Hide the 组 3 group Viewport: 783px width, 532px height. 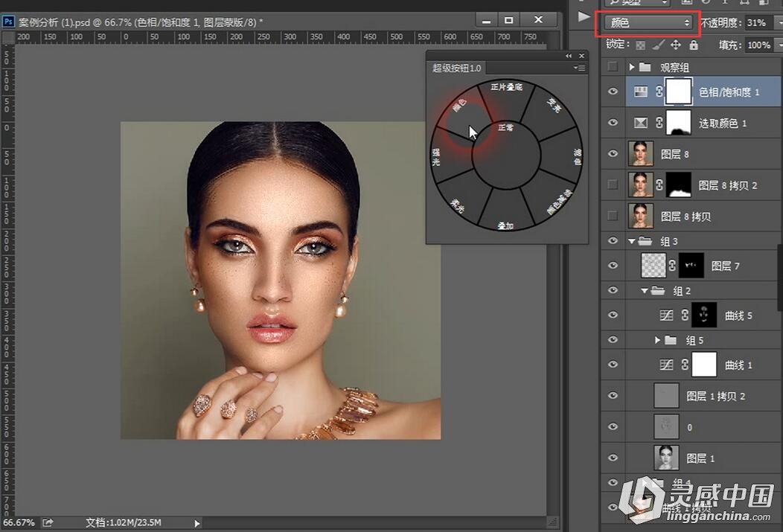click(x=613, y=240)
